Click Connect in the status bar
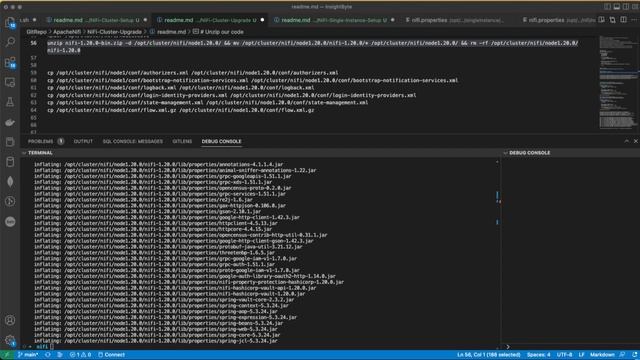Viewport: 640px width, 360px height. click(x=111, y=355)
